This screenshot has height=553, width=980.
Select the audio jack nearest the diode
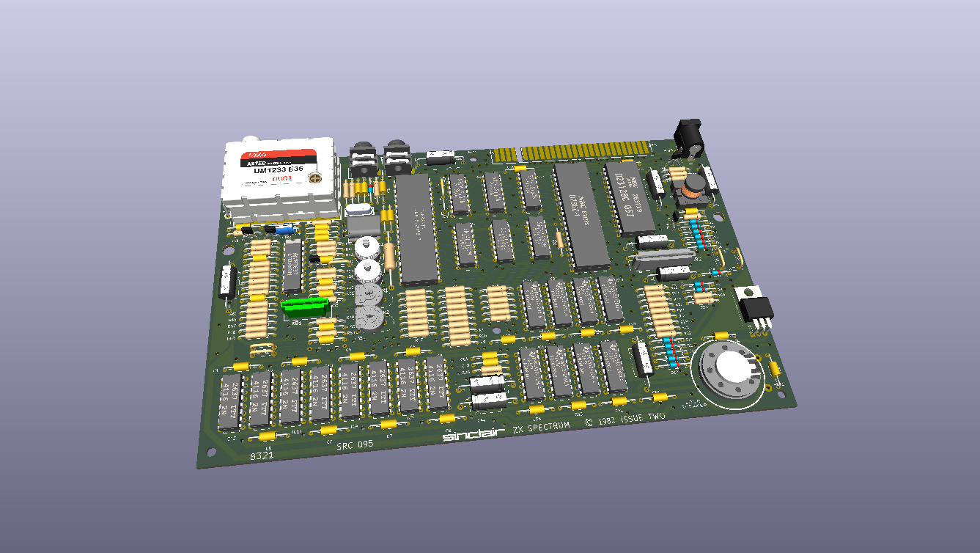397,157
